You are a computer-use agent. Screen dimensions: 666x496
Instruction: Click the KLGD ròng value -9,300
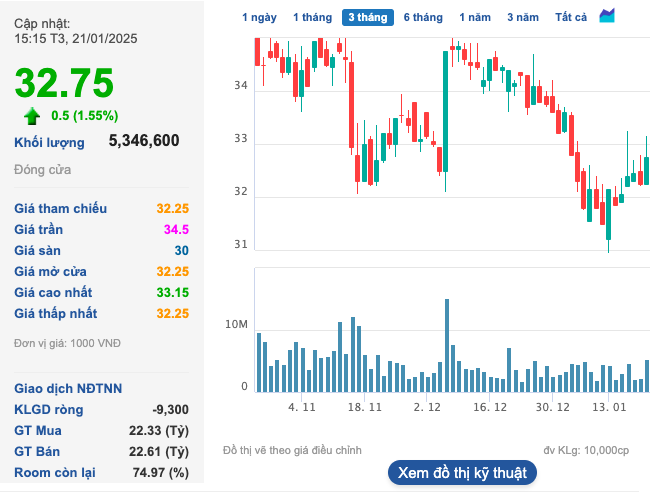pos(170,409)
